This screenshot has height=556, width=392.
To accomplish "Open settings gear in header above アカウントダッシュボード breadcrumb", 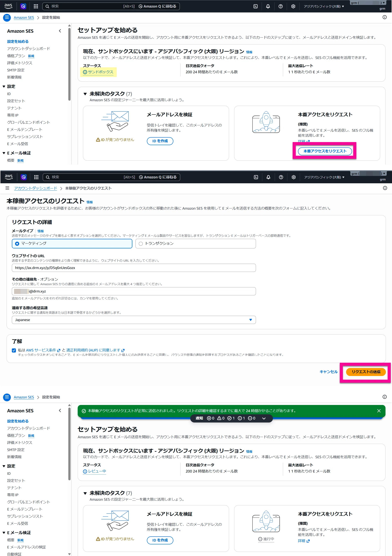I will [x=293, y=177].
